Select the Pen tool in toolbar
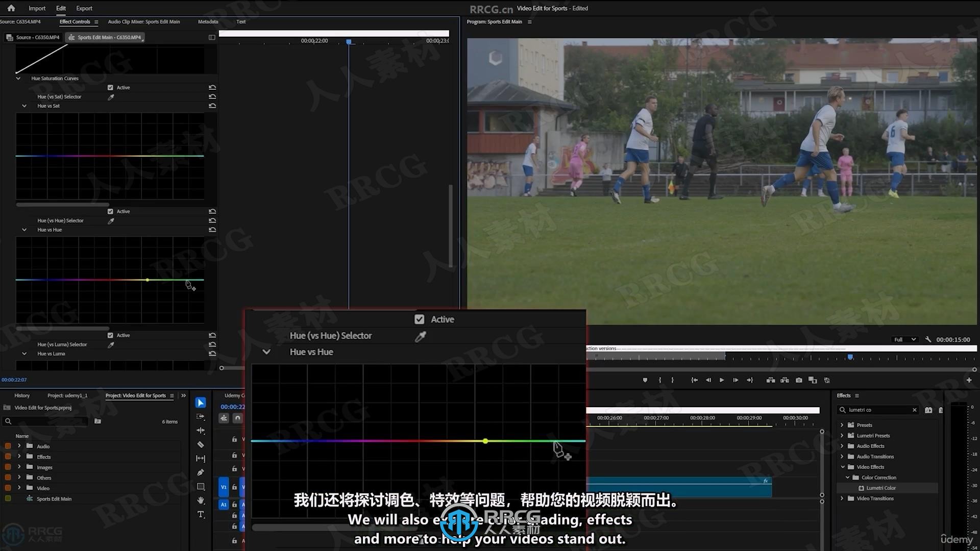The height and width of the screenshot is (551, 980). (201, 472)
